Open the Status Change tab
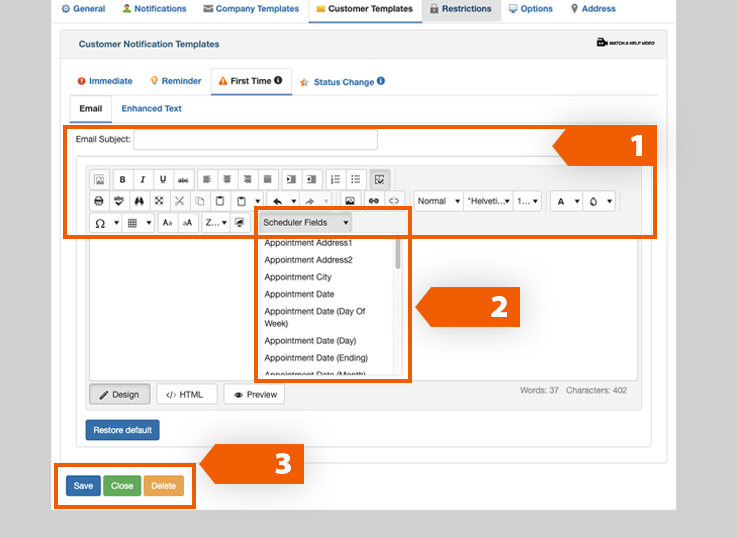 pos(343,82)
